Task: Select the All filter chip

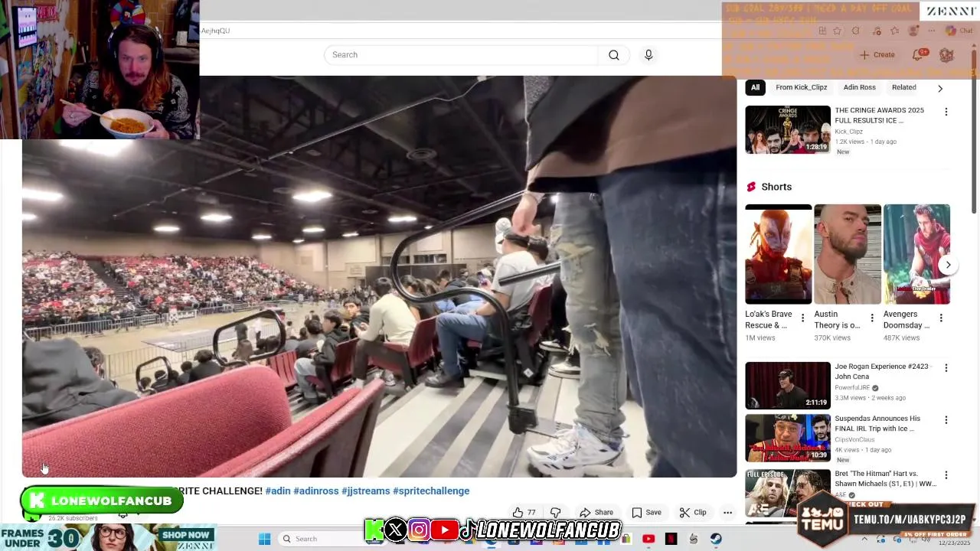Action: pos(755,87)
